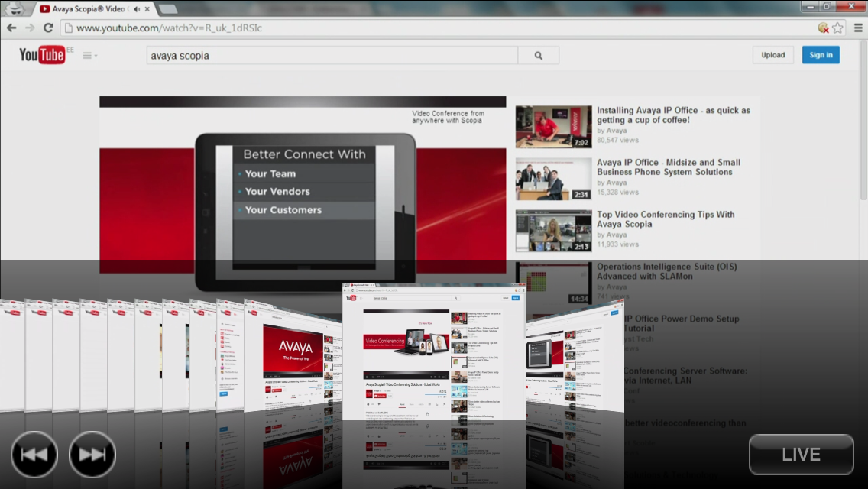Select the snapshot right of the center frame

pos(575,355)
